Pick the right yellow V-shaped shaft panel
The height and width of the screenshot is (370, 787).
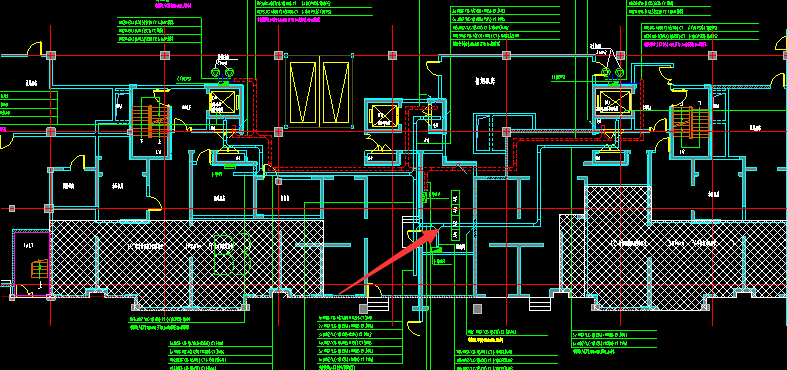[336, 92]
